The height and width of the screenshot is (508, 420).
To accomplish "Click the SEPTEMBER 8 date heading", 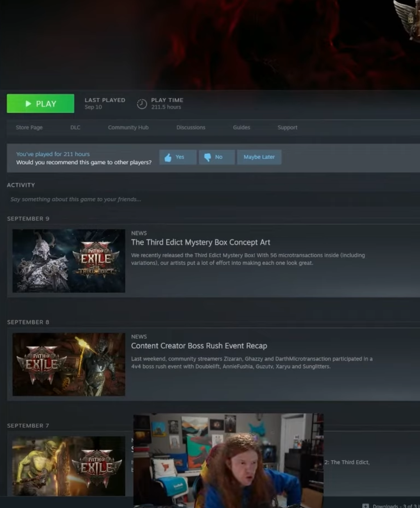I will pos(28,322).
